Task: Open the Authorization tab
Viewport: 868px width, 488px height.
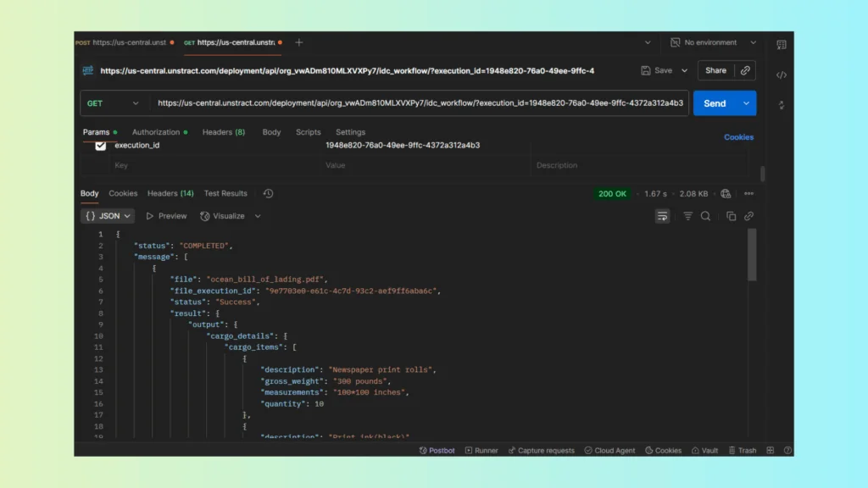Action: tap(159, 132)
